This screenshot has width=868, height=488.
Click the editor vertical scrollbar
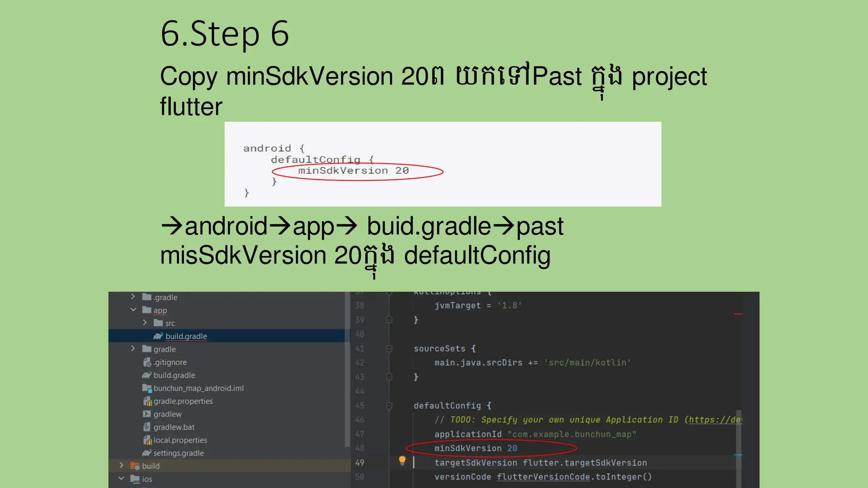(739, 449)
